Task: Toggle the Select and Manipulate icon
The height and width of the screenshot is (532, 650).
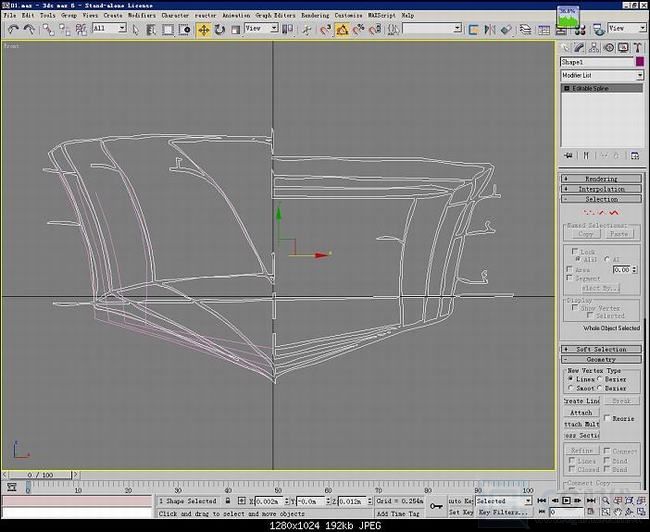Action: click(307, 29)
